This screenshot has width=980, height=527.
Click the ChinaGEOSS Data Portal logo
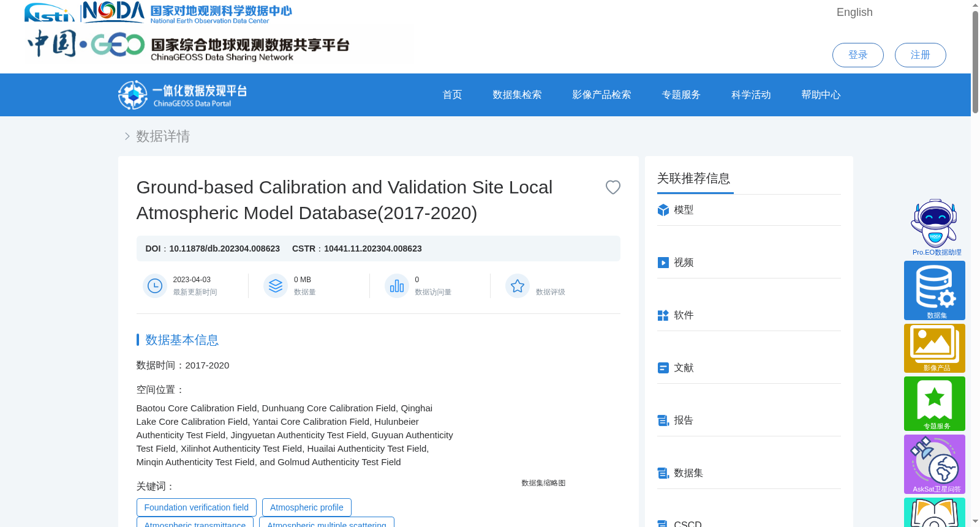tap(183, 95)
